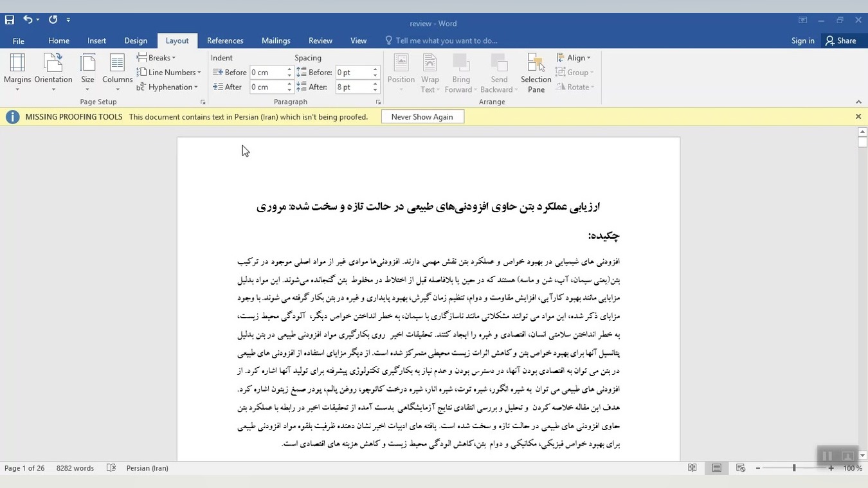The width and height of the screenshot is (868, 488).
Task: Collapse the ribbon with the chevron arrow
Action: coord(858,102)
